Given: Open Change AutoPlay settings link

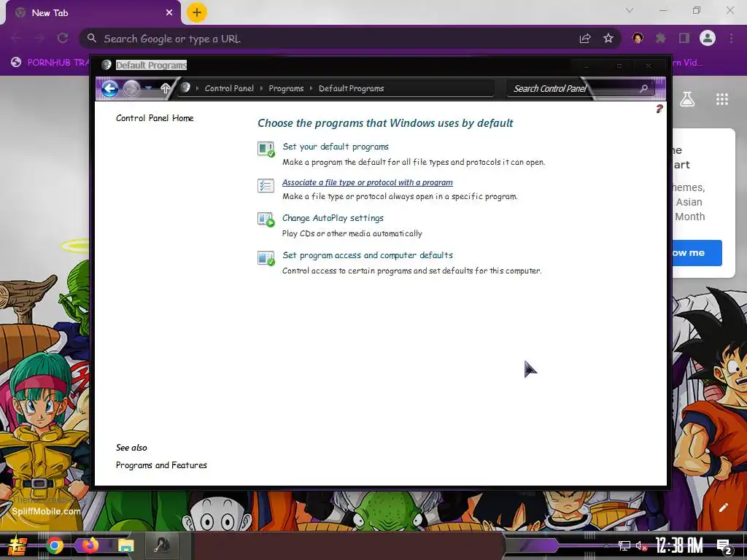Looking at the screenshot, I should click(x=333, y=218).
